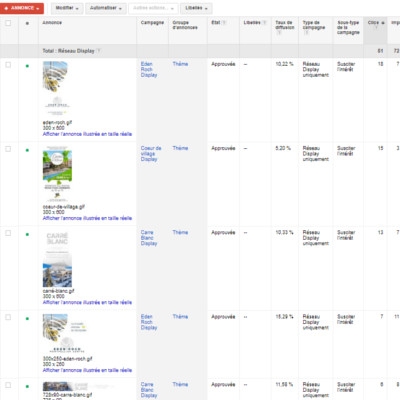Open eden-roch.gif ad thumbnail
Image resolution: width=400 pixels, height=400 pixels.
tap(57, 89)
